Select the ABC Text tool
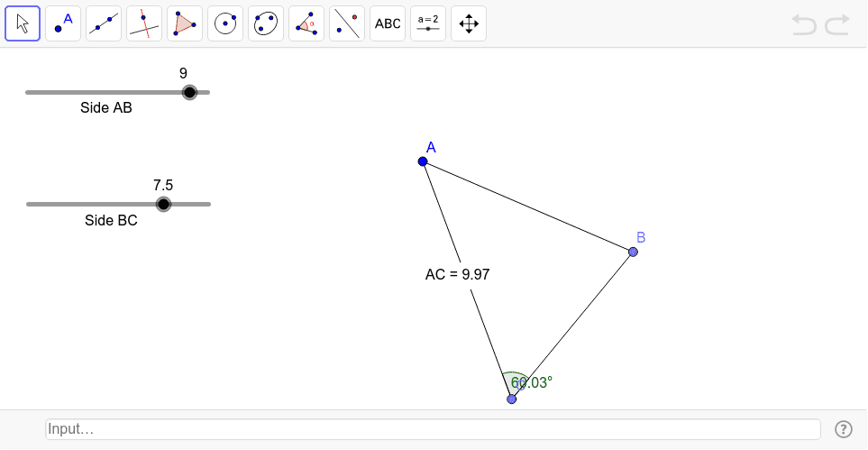The height and width of the screenshot is (450, 868). coord(388,23)
